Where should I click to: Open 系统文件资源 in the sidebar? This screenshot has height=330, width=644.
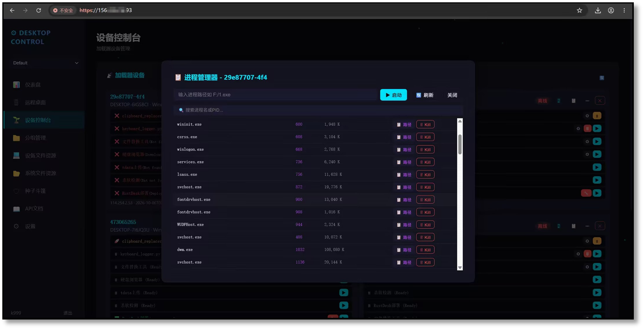(44, 173)
